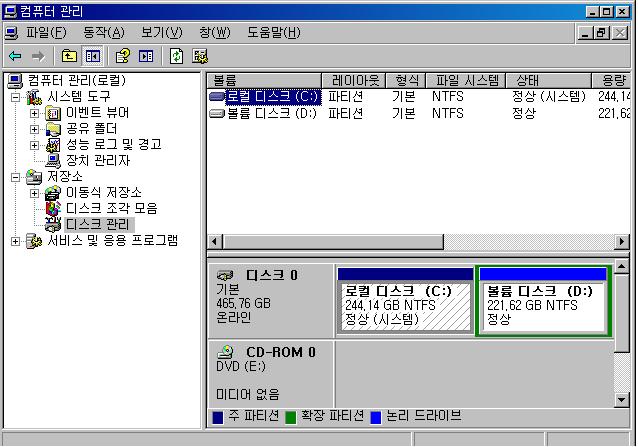Restore the inner MMC child window

(602, 33)
